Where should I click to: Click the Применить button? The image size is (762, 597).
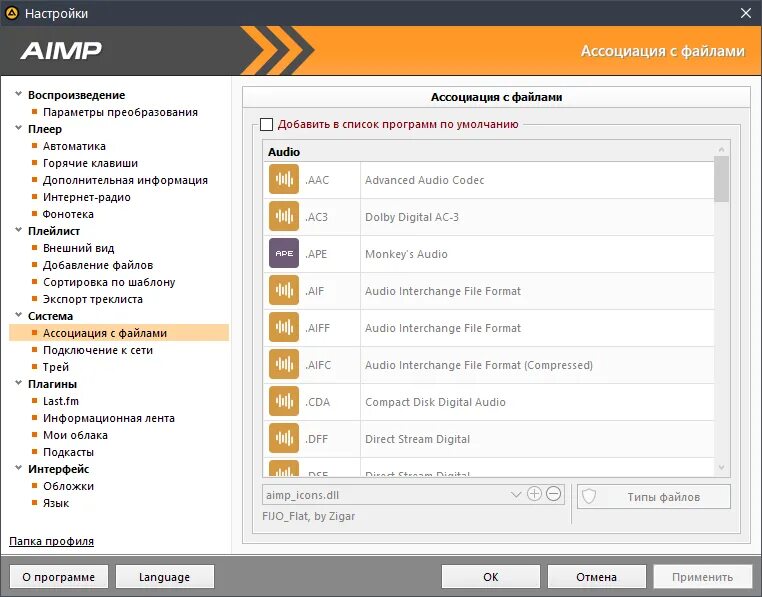click(702, 577)
